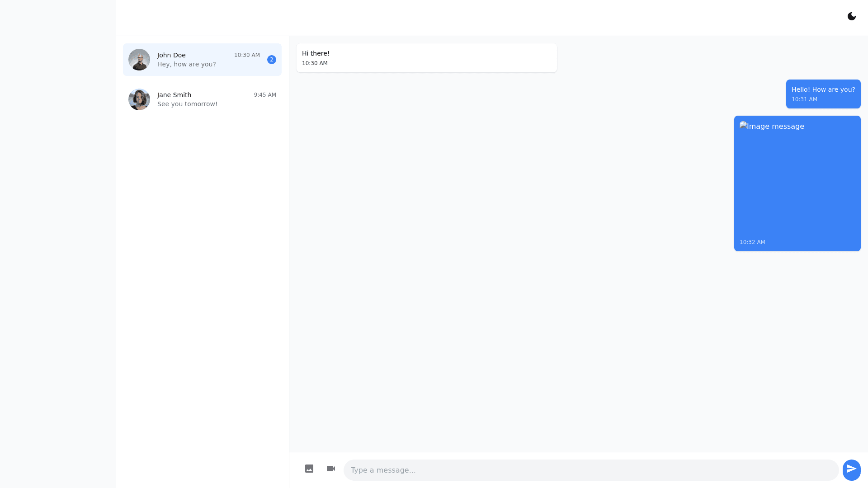868x488 pixels.
Task: Click the 9:45 AM timestamp on Jane's chat
Action: [x=265, y=95]
